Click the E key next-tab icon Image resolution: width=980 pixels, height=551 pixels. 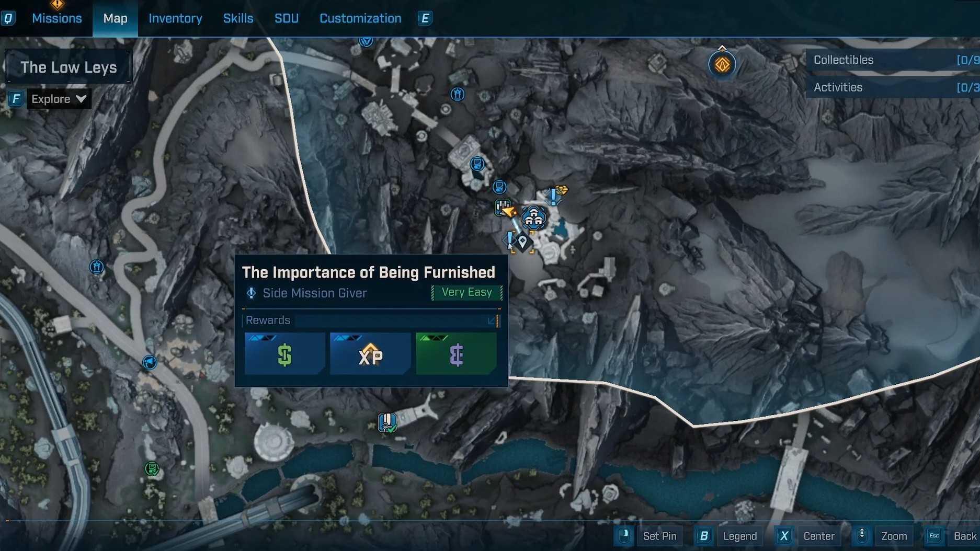(425, 19)
